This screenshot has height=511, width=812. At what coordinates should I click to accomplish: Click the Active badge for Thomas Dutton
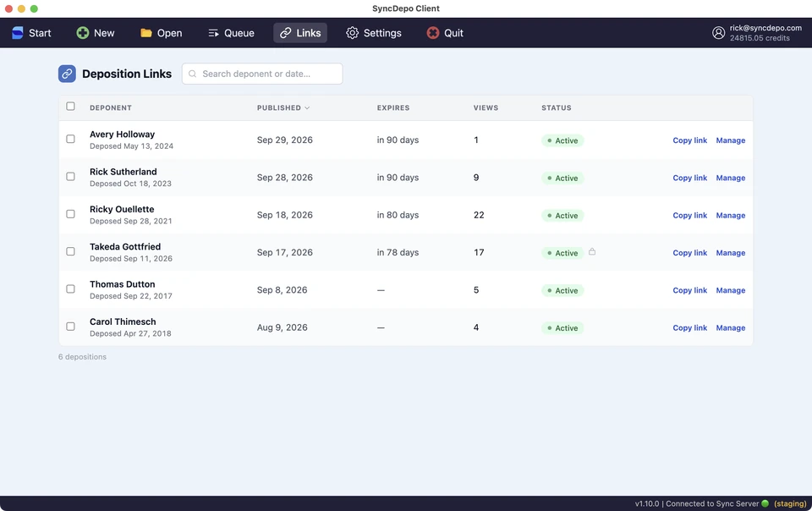point(562,290)
